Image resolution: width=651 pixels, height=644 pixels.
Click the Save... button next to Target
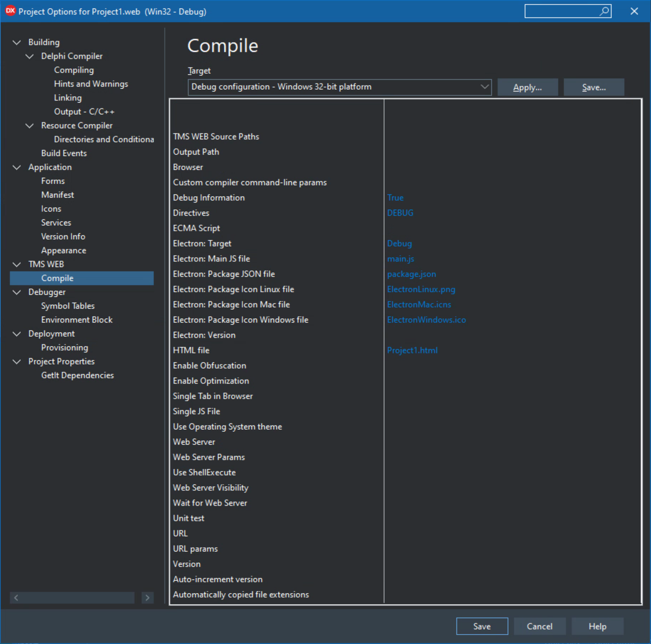click(x=594, y=87)
